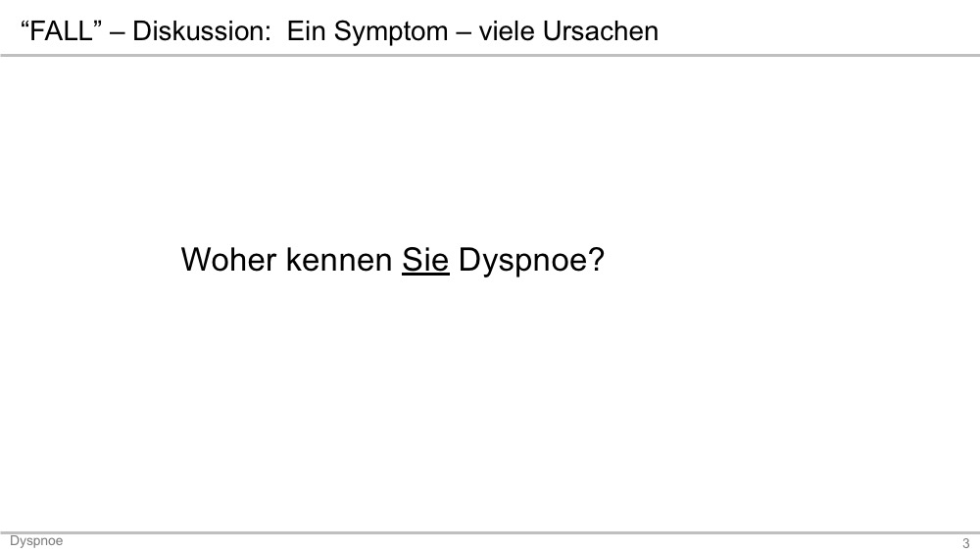Click the word "Dyspnoe" in the central question
The height and width of the screenshot is (552, 980).
pyautogui.click(x=522, y=262)
